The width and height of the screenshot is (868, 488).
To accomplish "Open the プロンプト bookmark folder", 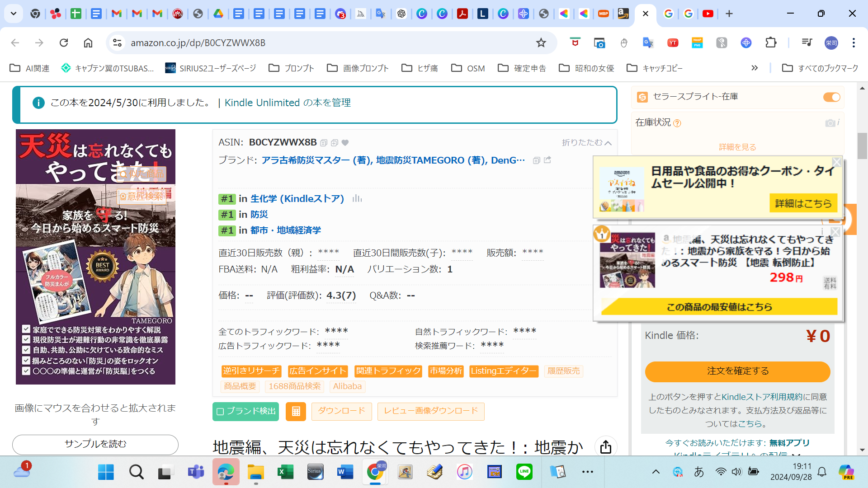I will click(x=291, y=68).
